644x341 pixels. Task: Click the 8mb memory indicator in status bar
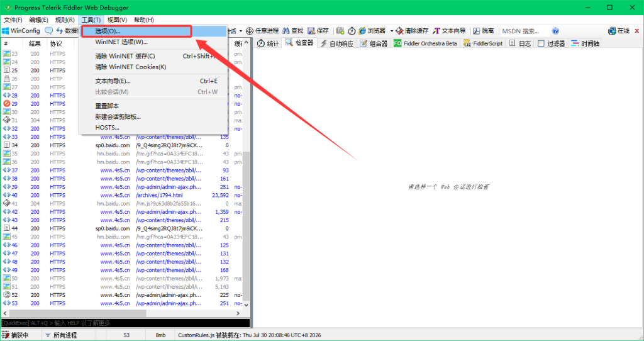tap(160, 335)
